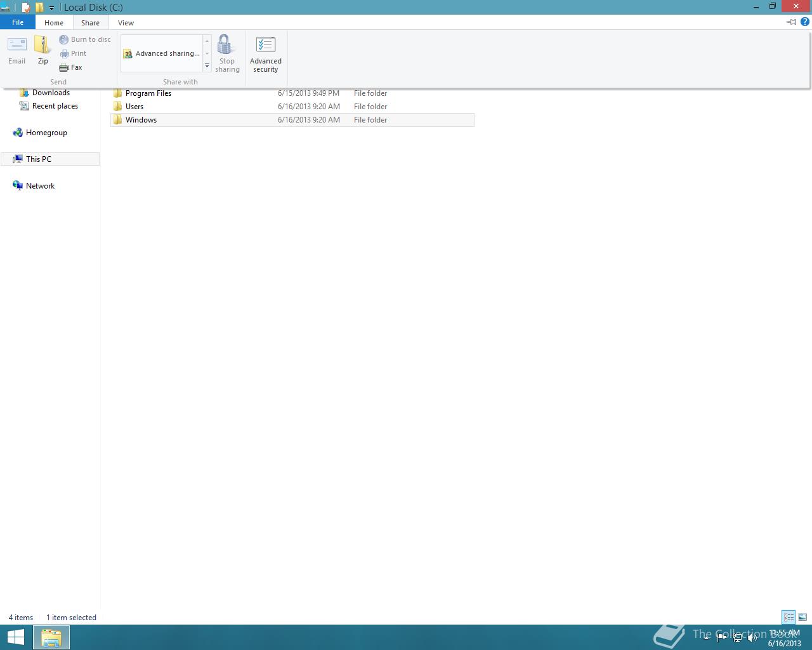
Task: Show hidden tray icons arrow
Action: click(x=707, y=638)
